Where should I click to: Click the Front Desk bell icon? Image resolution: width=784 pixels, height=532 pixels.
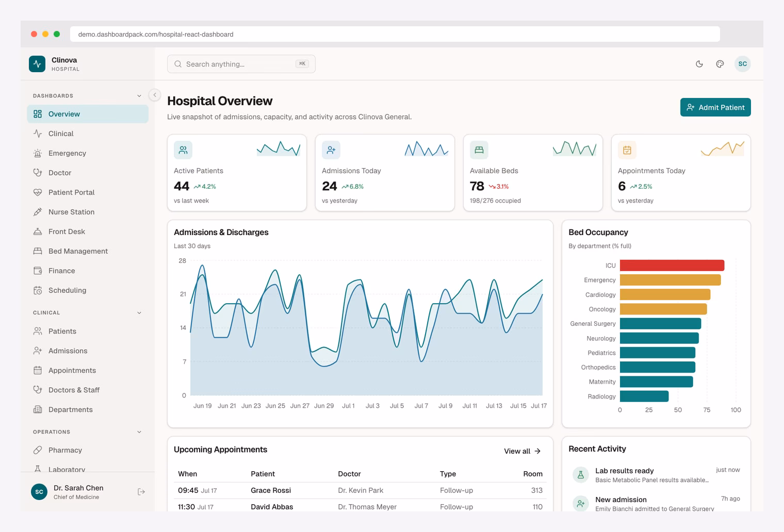click(x=38, y=231)
